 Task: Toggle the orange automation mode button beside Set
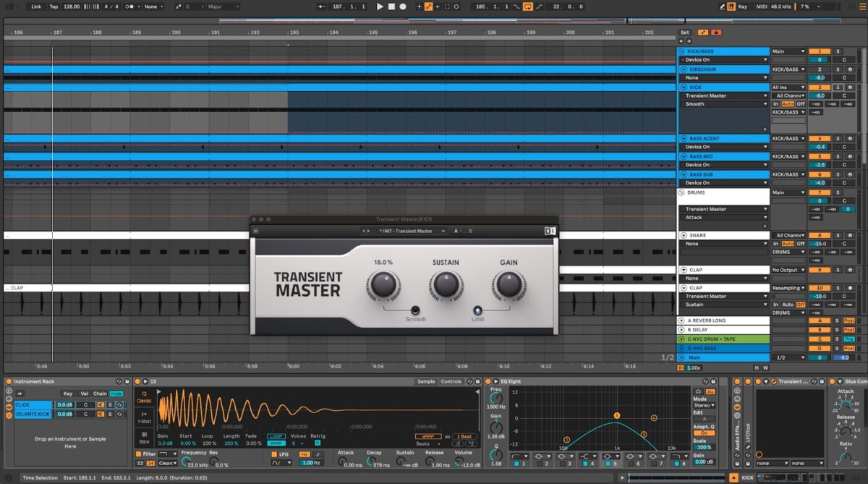click(x=704, y=33)
